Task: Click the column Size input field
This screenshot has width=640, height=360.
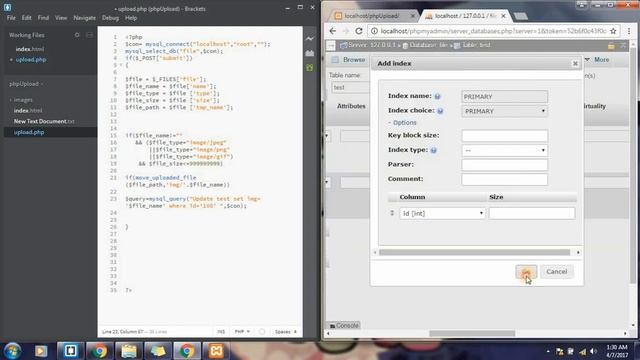Action: [532, 213]
